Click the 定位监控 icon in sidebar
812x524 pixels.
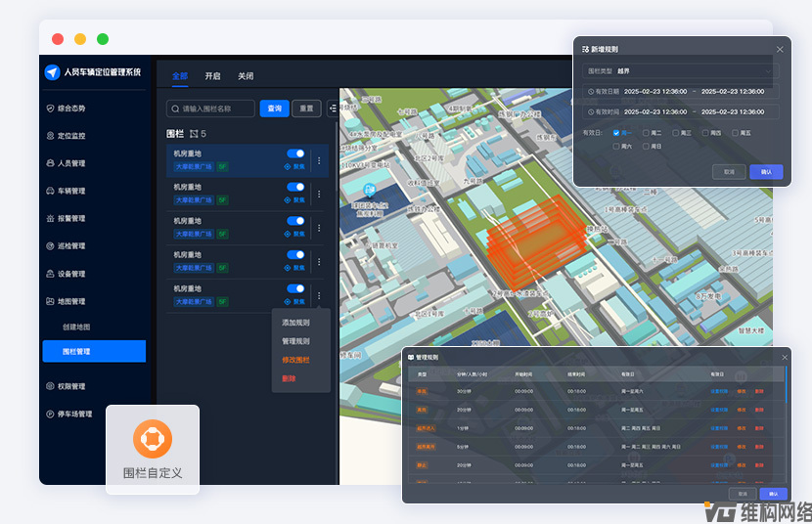pos(50,136)
